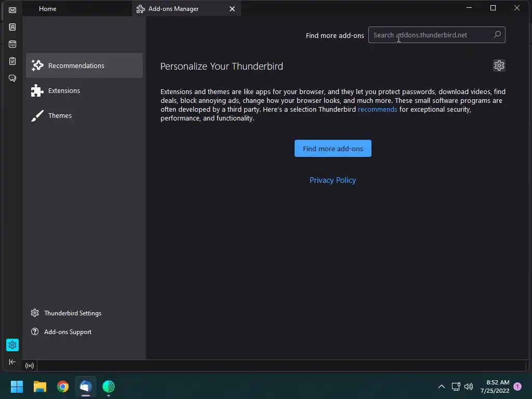Open the Calendar space icon
The height and width of the screenshot is (399, 532).
(x=12, y=44)
